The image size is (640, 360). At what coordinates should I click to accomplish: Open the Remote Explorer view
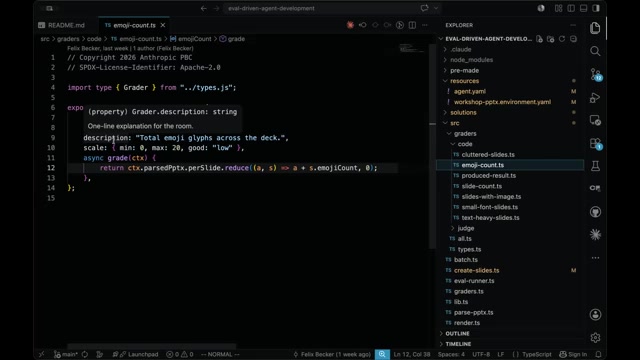coord(595,120)
